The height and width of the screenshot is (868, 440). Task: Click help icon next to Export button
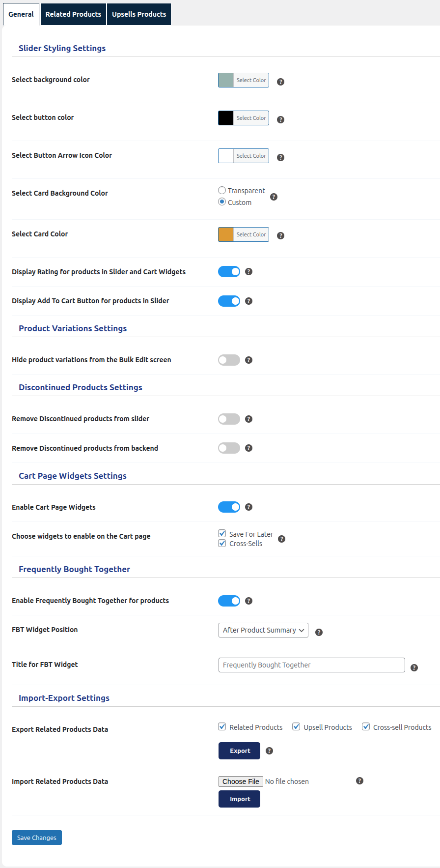269,751
